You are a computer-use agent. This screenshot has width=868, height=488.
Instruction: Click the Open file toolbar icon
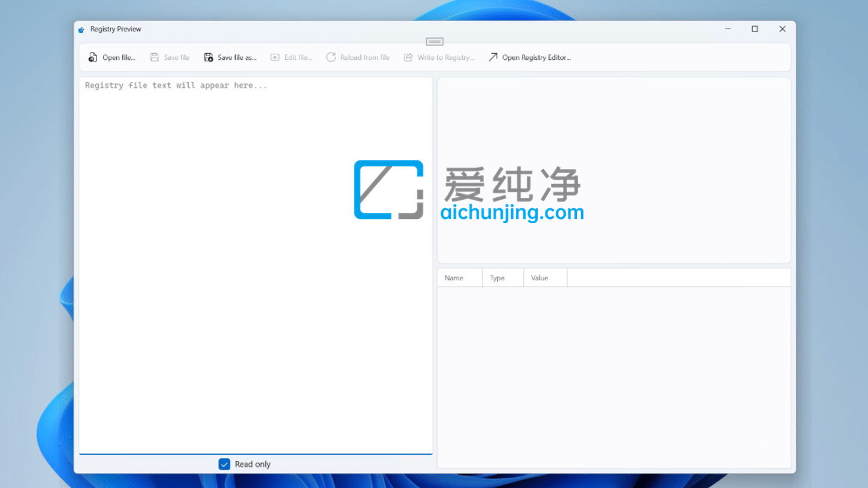pos(92,57)
